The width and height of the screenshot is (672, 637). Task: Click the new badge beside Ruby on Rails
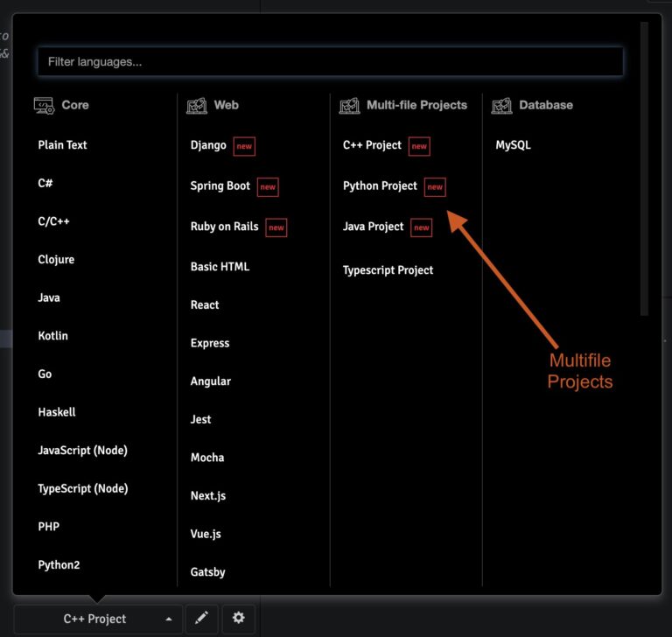[x=276, y=227]
